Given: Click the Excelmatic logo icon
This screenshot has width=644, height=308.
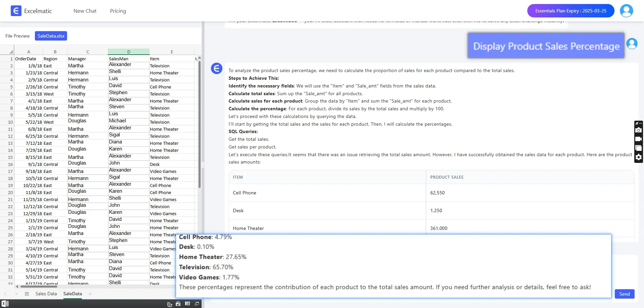Looking at the screenshot, I should click(16, 11).
